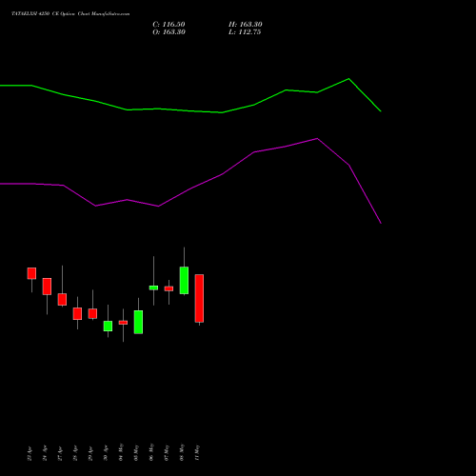Viewport: 476px width, 476px height.
Task: Select the first red candle for 23 Apr
Action: (31, 273)
